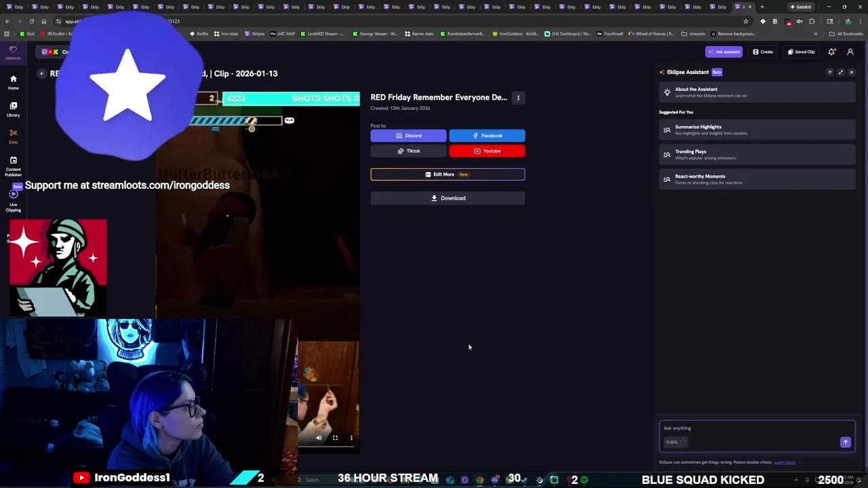Image resolution: width=868 pixels, height=488 pixels.
Task: Bookmark this page with the star icon
Action: tap(746, 21)
